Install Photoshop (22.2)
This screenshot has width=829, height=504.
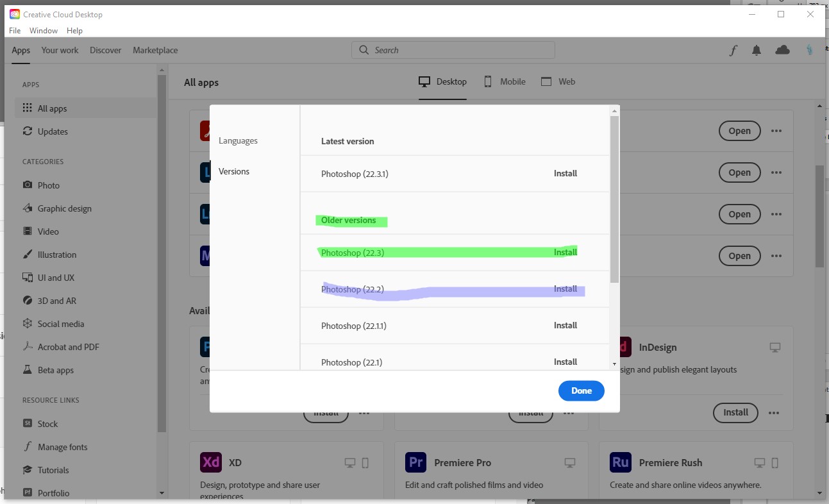[565, 289]
